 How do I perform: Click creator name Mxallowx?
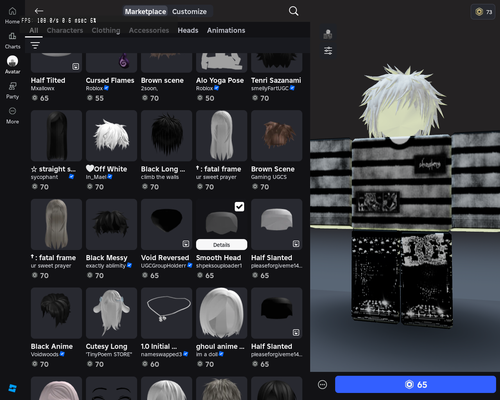pos(43,88)
